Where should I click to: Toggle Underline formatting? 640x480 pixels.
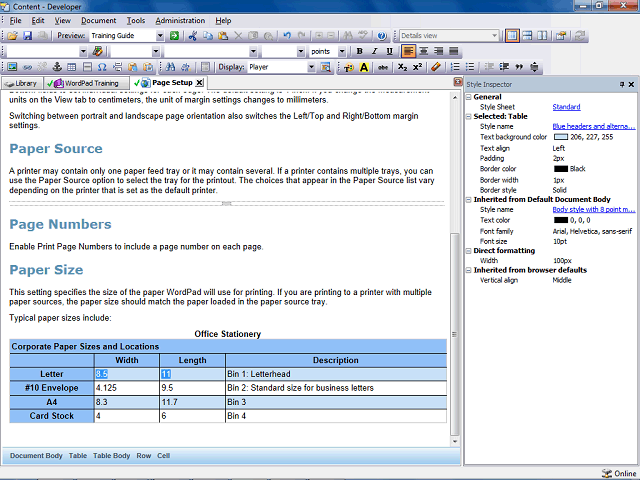[x=390, y=51]
